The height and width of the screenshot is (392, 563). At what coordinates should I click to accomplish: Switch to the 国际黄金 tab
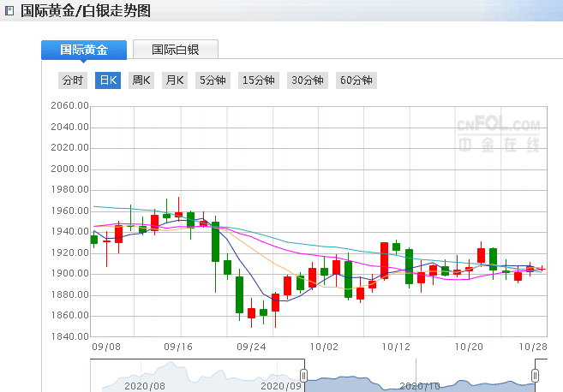point(83,50)
